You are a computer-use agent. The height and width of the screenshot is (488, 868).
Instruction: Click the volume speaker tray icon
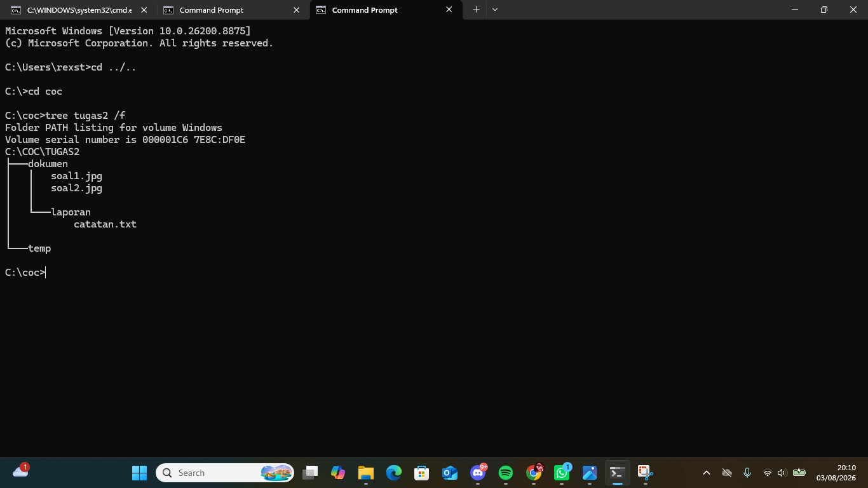(x=782, y=473)
